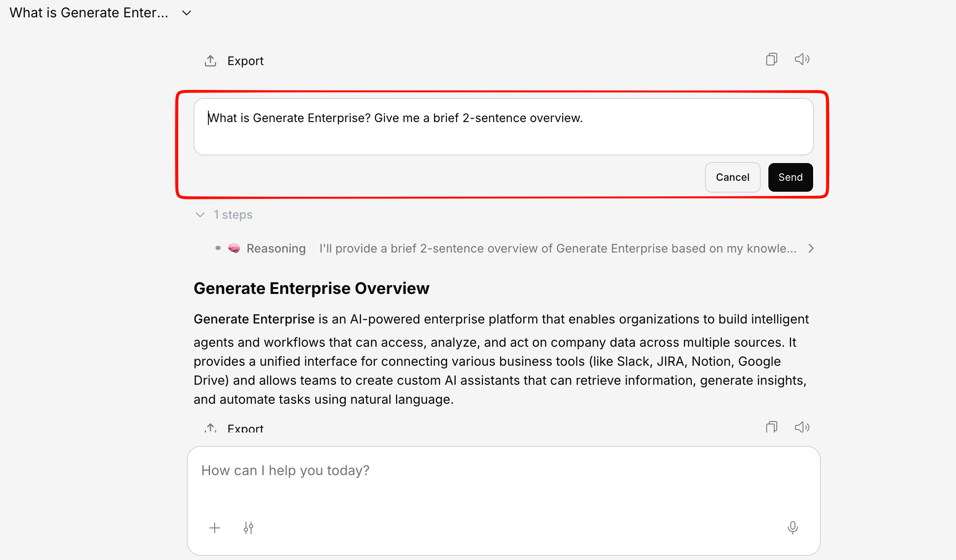Click the conversation title text
956x560 pixels.
tap(89, 13)
